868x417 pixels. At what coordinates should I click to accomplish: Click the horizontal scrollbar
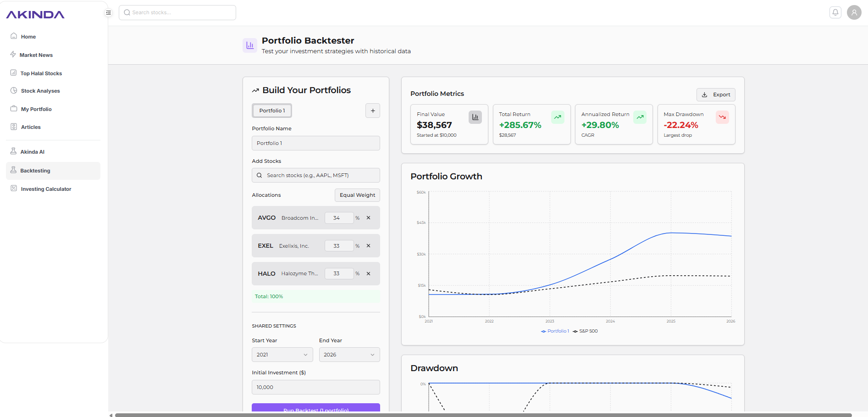pos(483,415)
